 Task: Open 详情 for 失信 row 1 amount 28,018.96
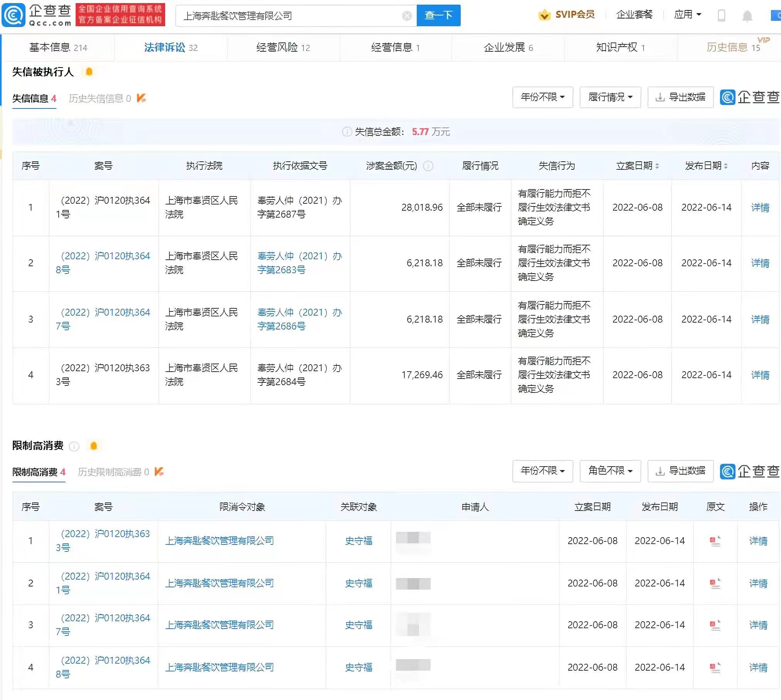760,208
